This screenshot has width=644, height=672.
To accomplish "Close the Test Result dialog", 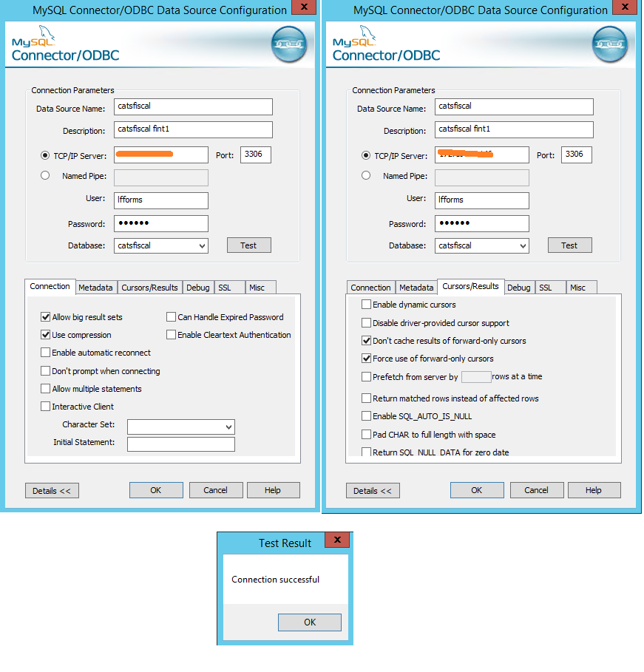I will 337,540.
